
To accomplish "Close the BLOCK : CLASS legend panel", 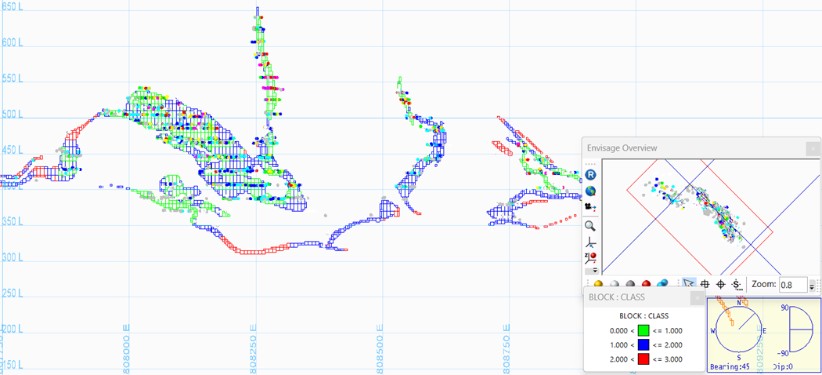I will (x=697, y=298).
